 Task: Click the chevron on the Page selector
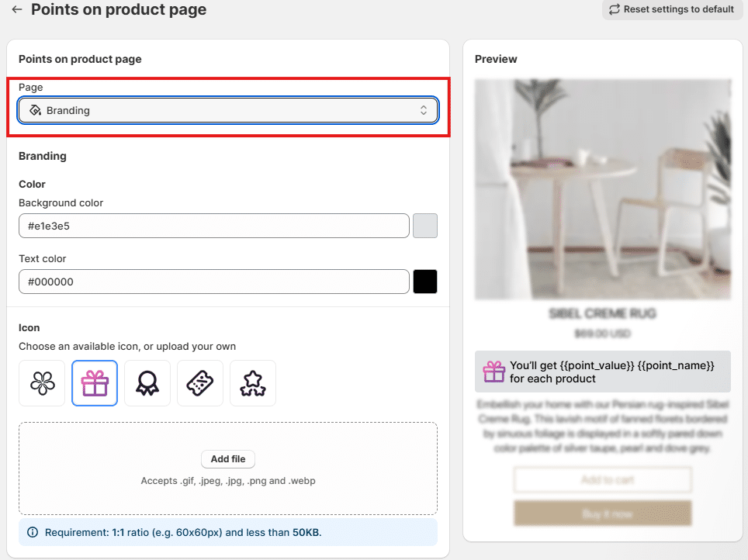pyautogui.click(x=424, y=110)
